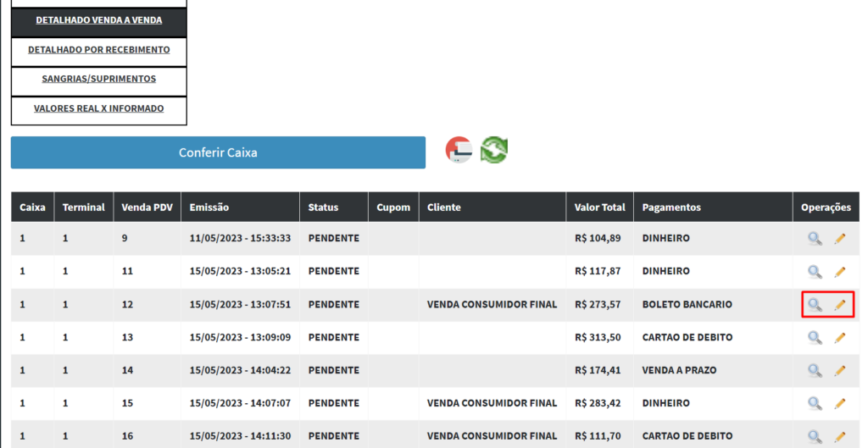Click the green refresh arrows icon
The height and width of the screenshot is (448, 868).
[x=493, y=150]
